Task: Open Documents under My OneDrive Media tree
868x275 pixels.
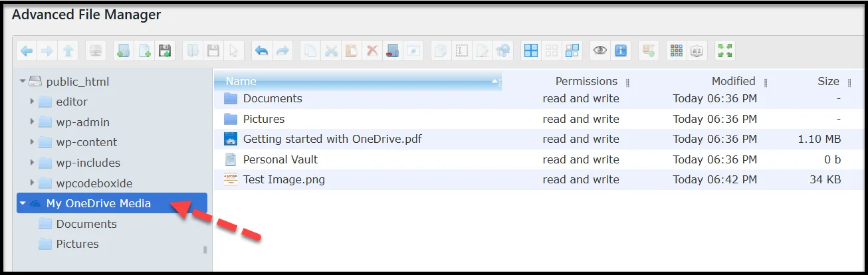Action: tap(86, 224)
